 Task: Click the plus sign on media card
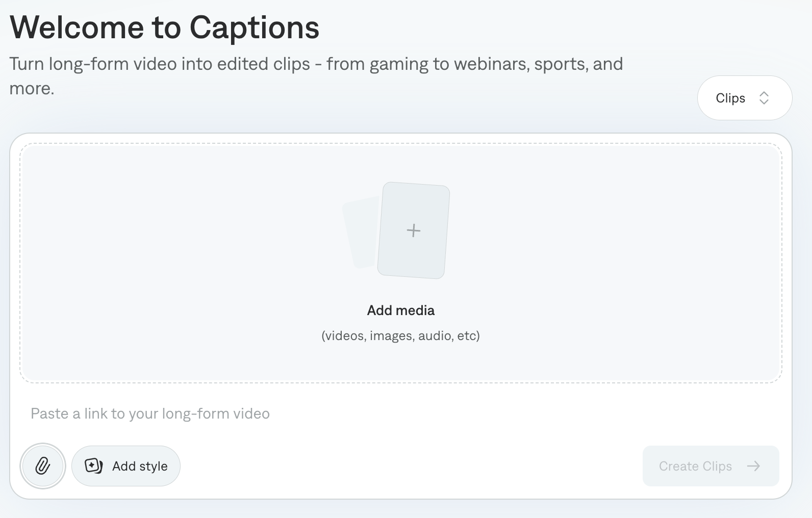click(x=414, y=230)
